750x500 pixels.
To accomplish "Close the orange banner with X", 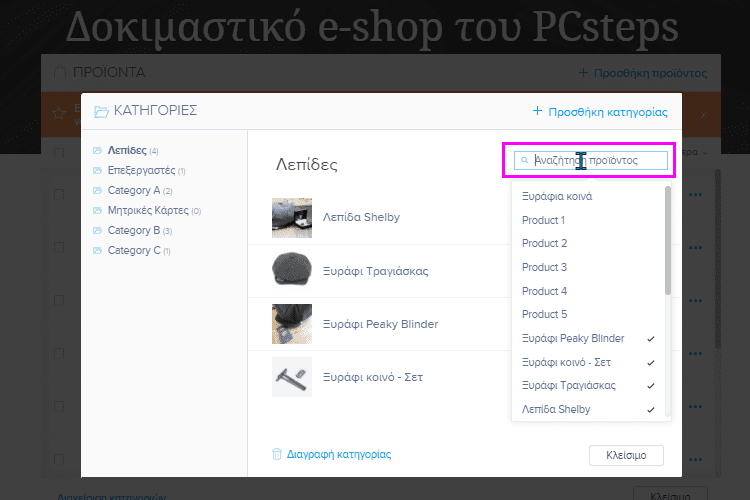I will [x=704, y=115].
